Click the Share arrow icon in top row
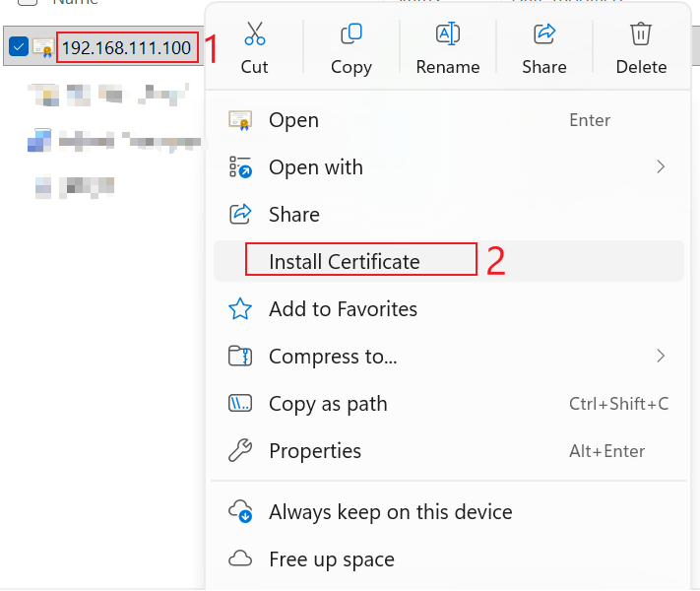 pos(544,34)
